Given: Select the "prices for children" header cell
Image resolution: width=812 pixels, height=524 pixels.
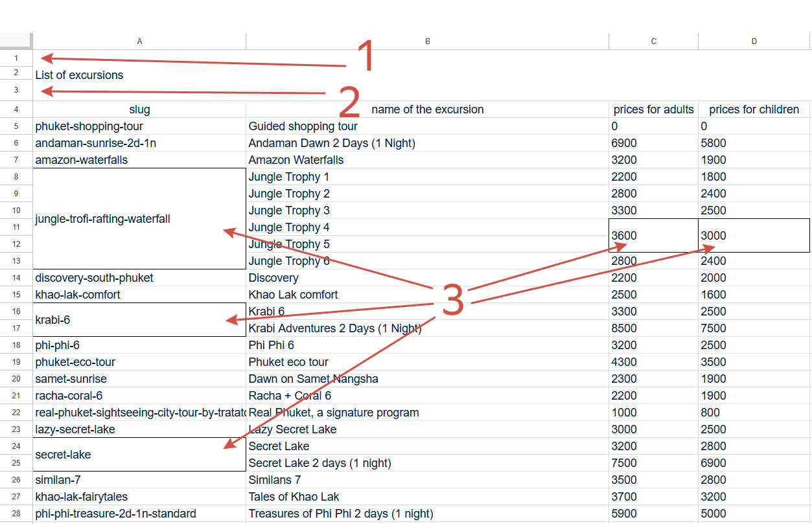Looking at the screenshot, I should pos(754,109).
